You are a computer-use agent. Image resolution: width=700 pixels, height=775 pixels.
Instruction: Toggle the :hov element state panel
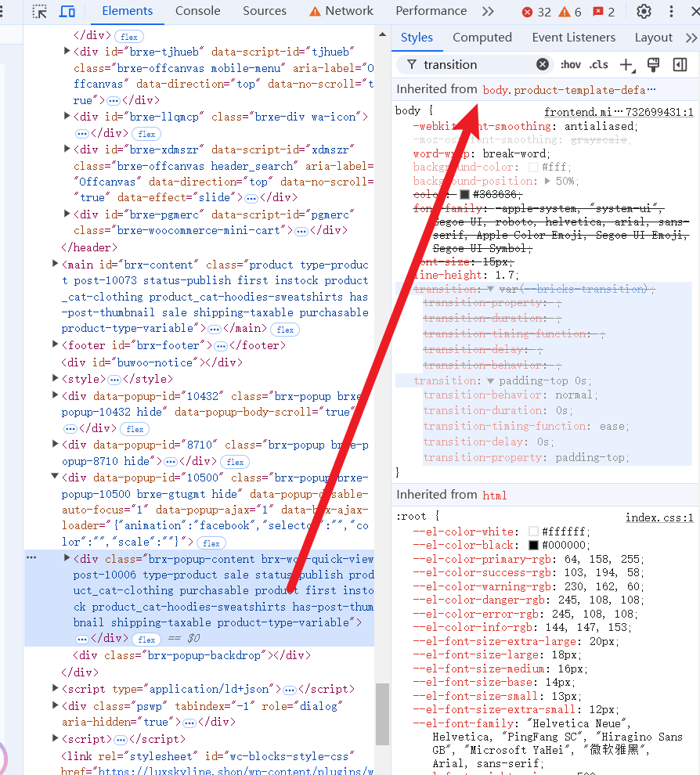tap(571, 65)
